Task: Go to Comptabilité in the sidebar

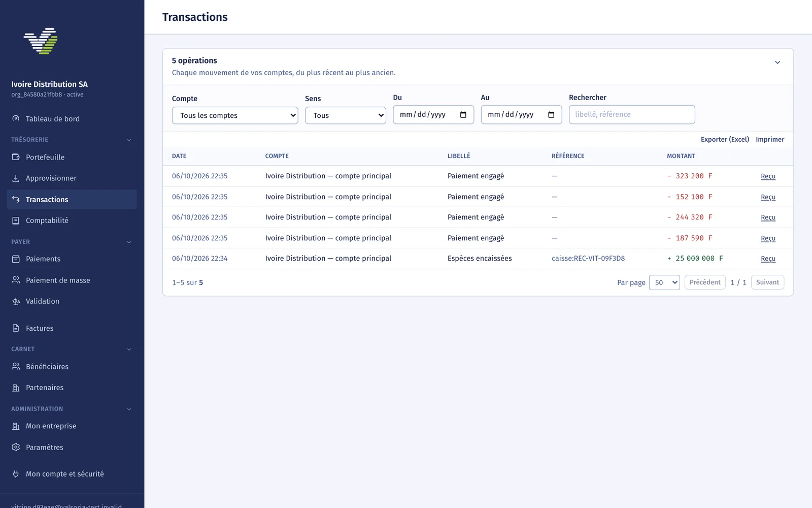Action: [x=72, y=220]
